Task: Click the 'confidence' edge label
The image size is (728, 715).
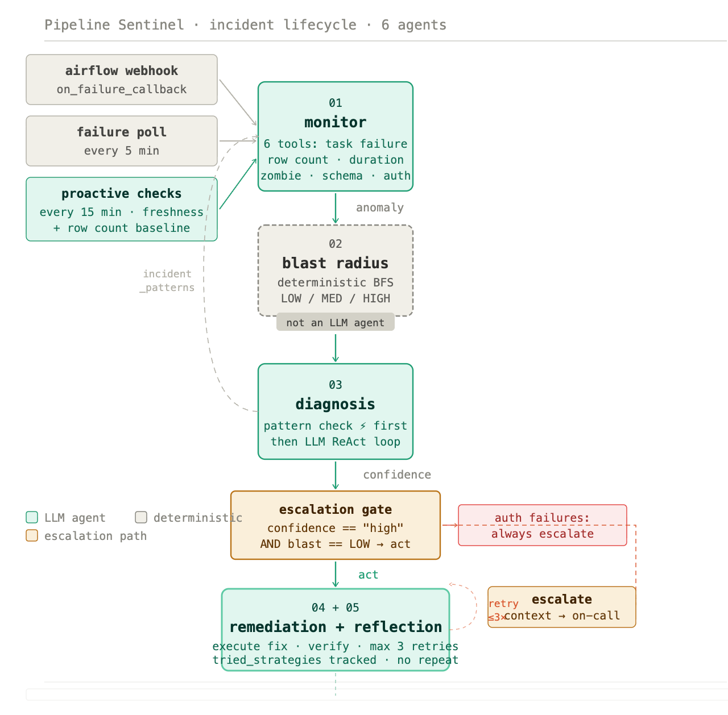Action: [x=397, y=475]
